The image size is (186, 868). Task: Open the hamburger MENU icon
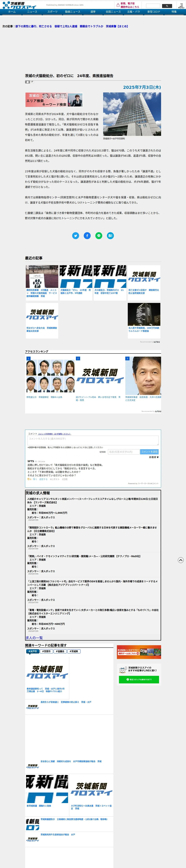coord(181,6)
